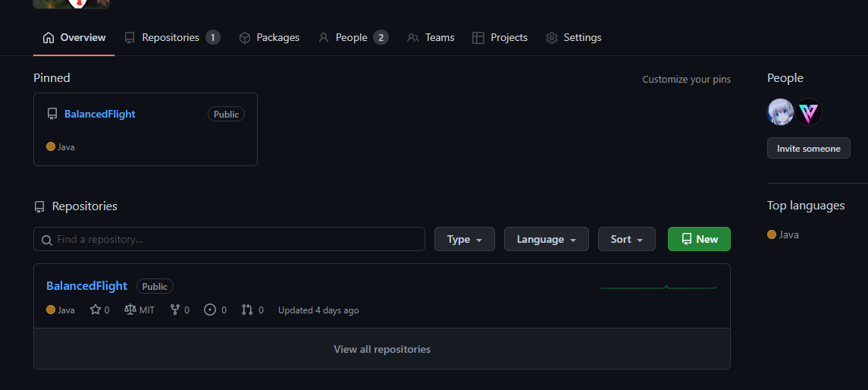This screenshot has height=390, width=868.
Task: Switch to the Repositories tab
Action: click(171, 37)
